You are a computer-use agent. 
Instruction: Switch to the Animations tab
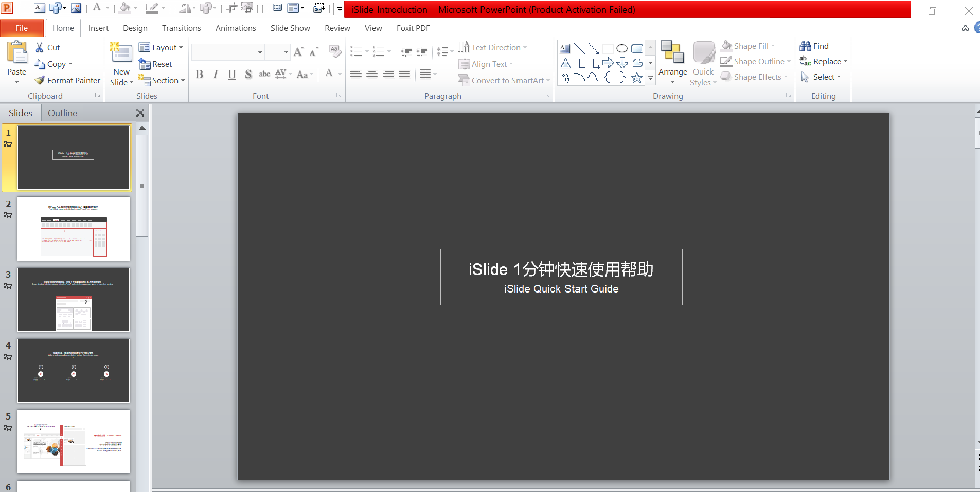236,28
